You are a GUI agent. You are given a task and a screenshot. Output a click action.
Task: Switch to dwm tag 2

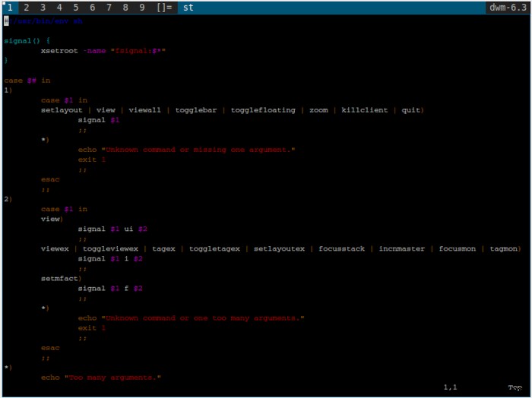[x=27, y=8]
